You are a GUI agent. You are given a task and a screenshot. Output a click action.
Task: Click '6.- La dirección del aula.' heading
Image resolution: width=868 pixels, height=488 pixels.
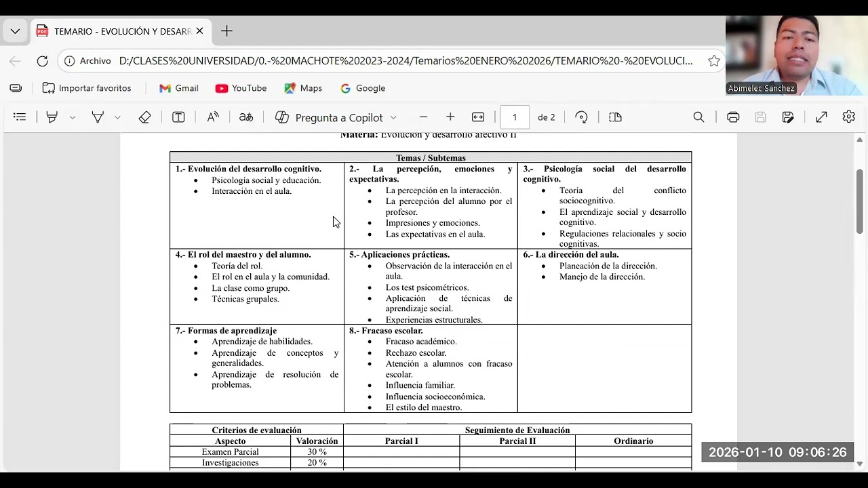click(571, 255)
